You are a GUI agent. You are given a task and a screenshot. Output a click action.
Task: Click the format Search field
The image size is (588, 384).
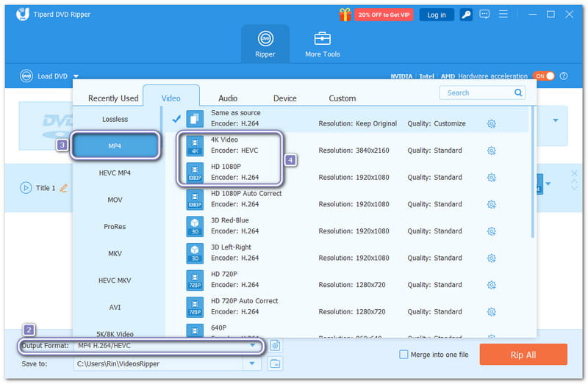tap(478, 93)
